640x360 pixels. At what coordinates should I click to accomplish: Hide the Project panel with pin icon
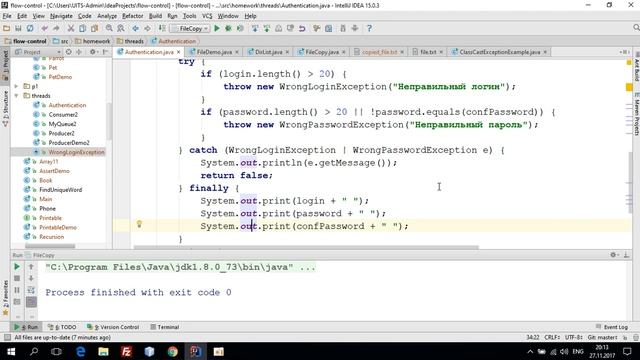105,52
